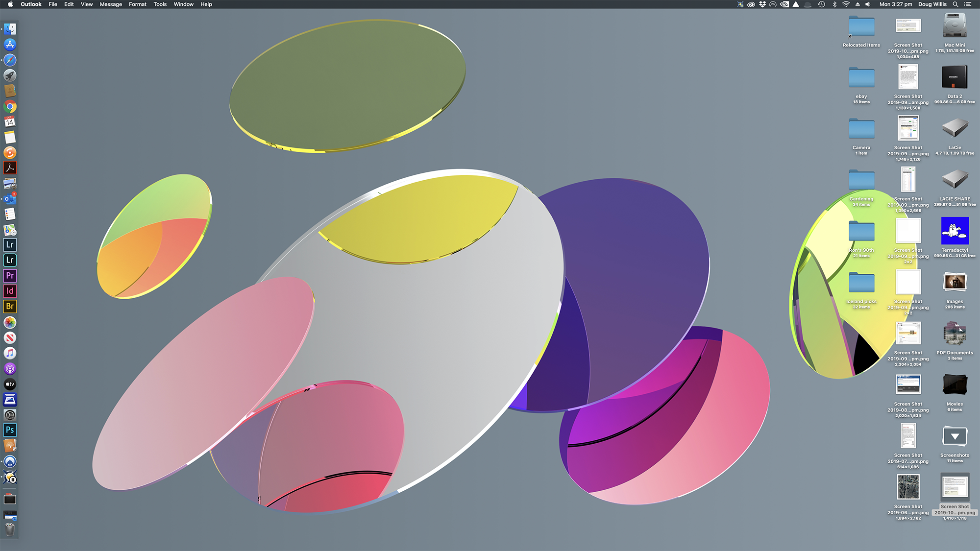Open the Help menu
This screenshot has width=980, height=551.
[x=206, y=4]
